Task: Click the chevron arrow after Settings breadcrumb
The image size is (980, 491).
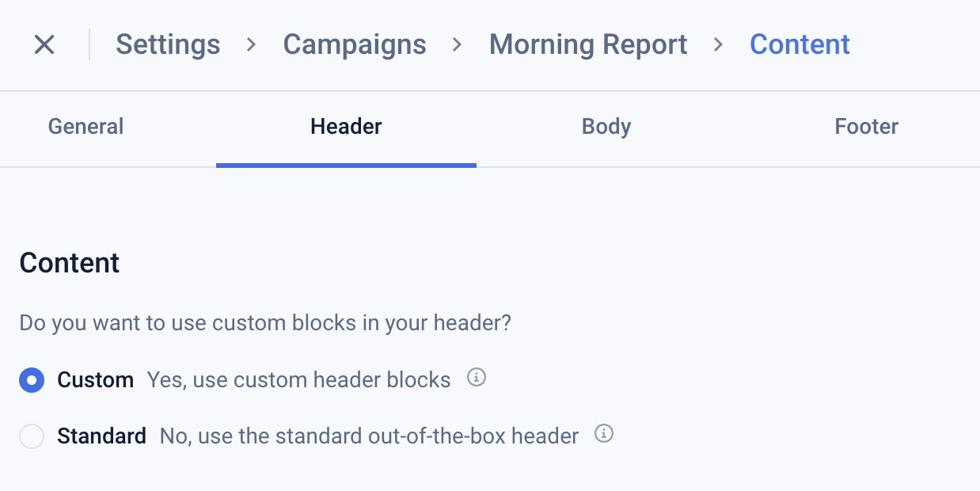Action: click(x=252, y=44)
